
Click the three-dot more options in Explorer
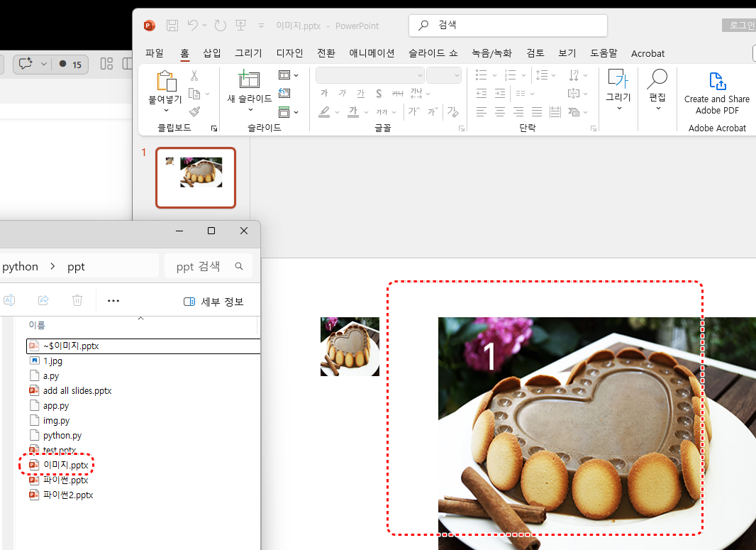[113, 301]
